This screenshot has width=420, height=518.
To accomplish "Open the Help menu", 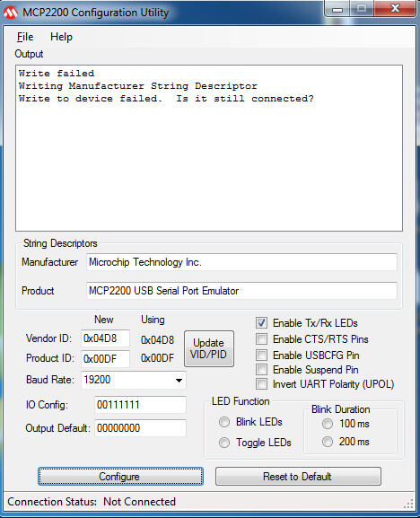I will pyautogui.click(x=61, y=37).
